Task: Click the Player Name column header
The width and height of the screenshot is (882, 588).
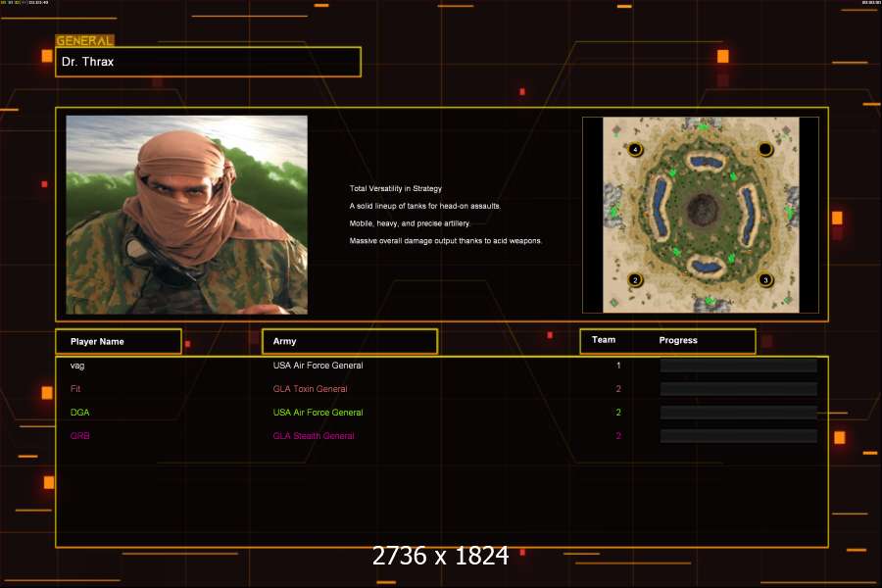Action: coord(119,342)
